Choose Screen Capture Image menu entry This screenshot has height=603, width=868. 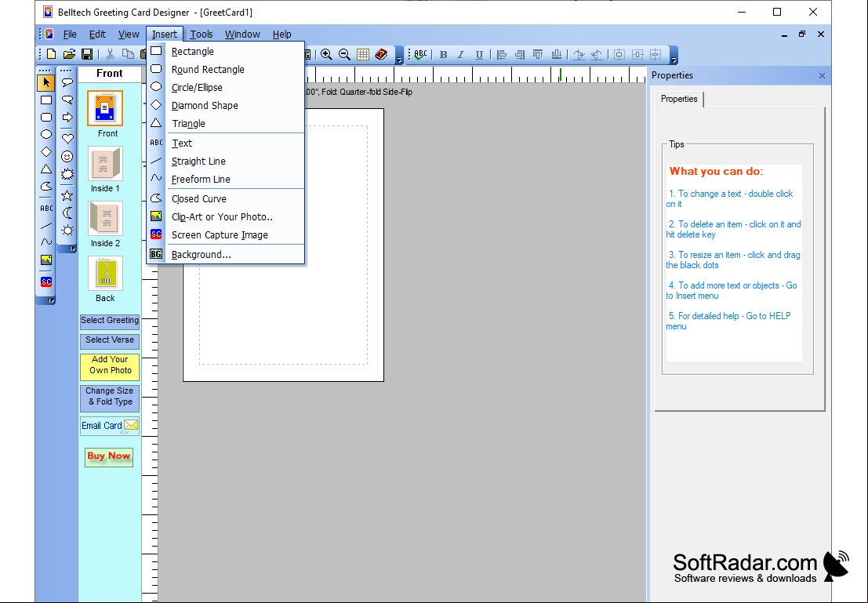coord(225,234)
